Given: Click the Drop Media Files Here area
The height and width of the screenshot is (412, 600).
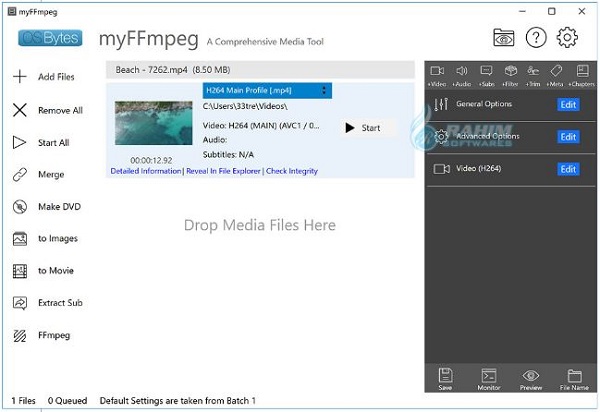Looking at the screenshot, I should click(x=260, y=225).
